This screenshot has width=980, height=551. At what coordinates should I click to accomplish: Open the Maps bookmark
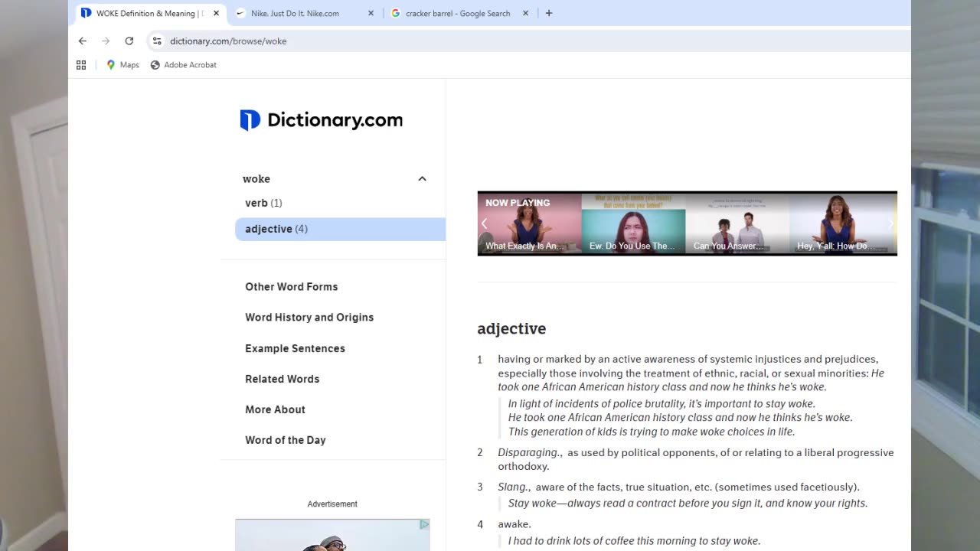122,65
